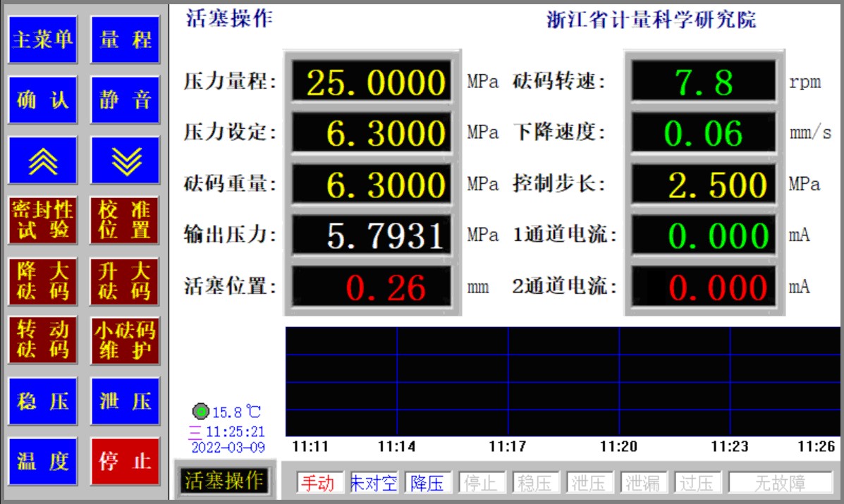Viewport: 844px width, 504px height.
Task: Click the red 停止 stop button
Action: [126, 462]
